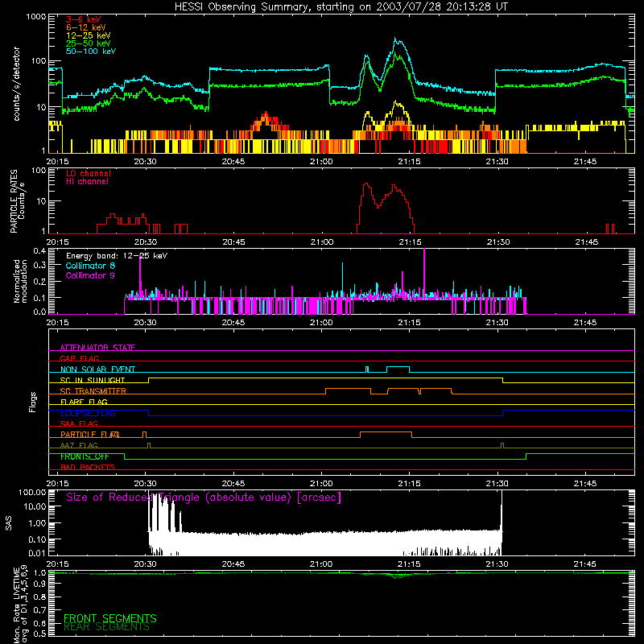This screenshot has width=644, height=644.
Task: Click the counts/s/detector axis label
Action: (x=16, y=84)
